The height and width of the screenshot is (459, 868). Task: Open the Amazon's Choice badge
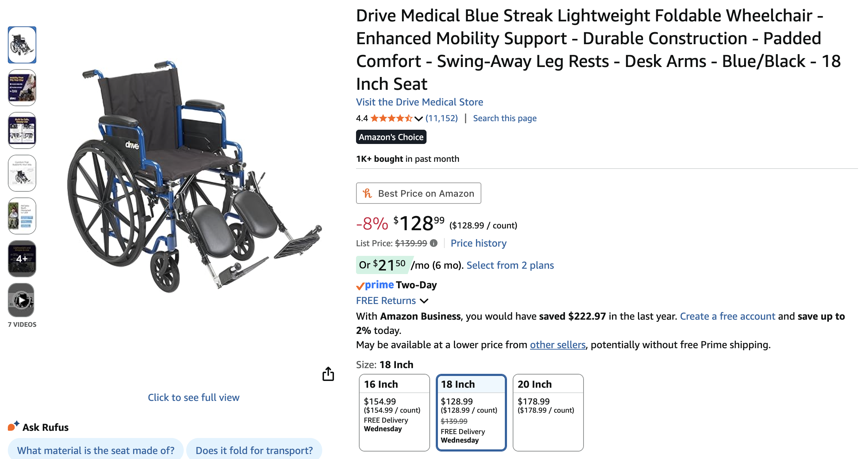(x=391, y=137)
